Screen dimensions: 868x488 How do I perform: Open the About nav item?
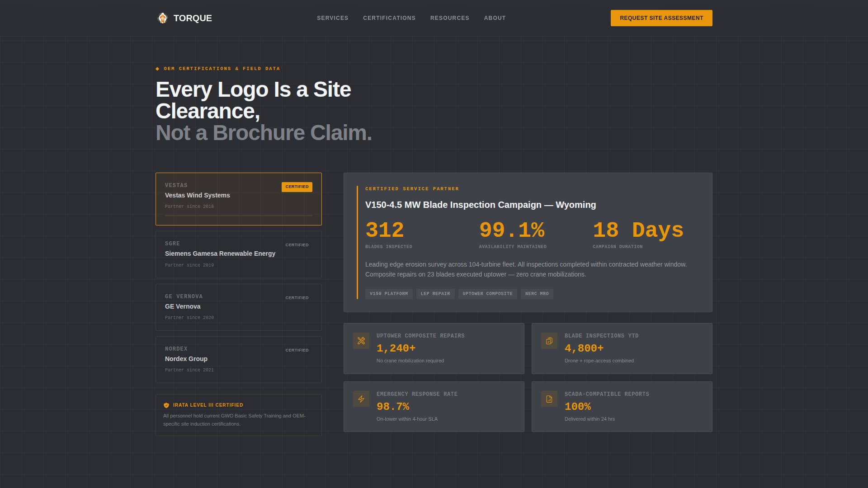pos(495,18)
